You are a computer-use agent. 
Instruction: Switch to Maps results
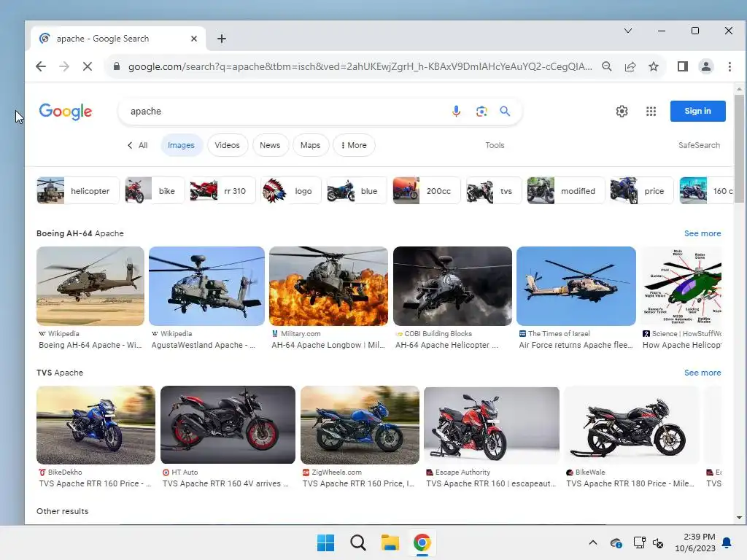pos(310,145)
